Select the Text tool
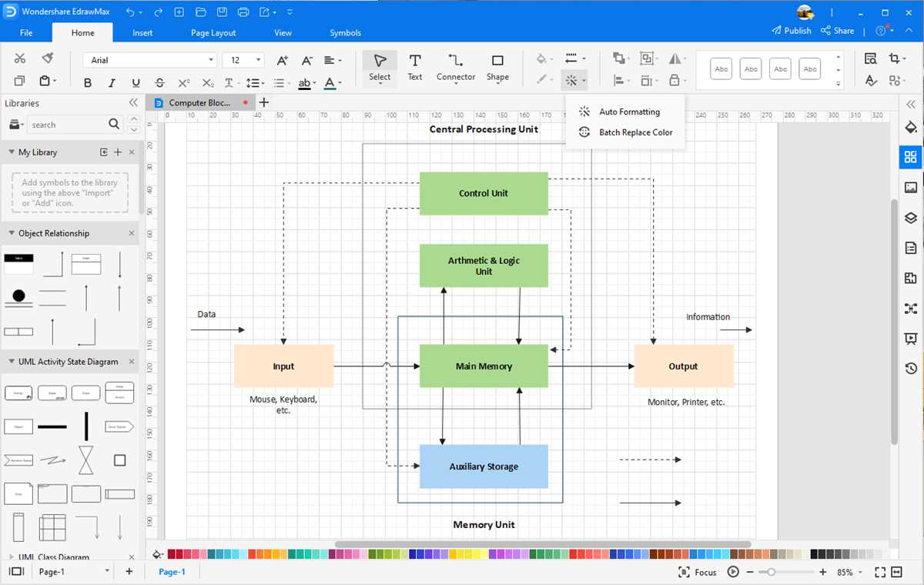 [415, 67]
